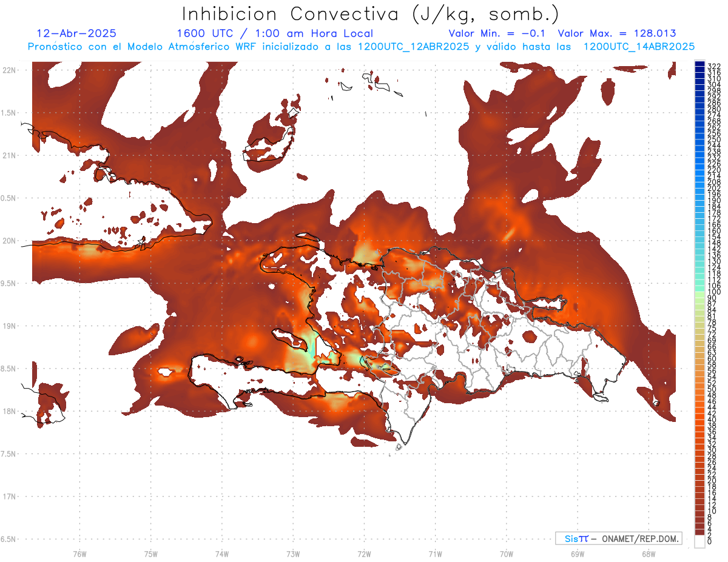Click longitude axis label "69W"
The height and width of the screenshot is (562, 728).
tap(577, 554)
